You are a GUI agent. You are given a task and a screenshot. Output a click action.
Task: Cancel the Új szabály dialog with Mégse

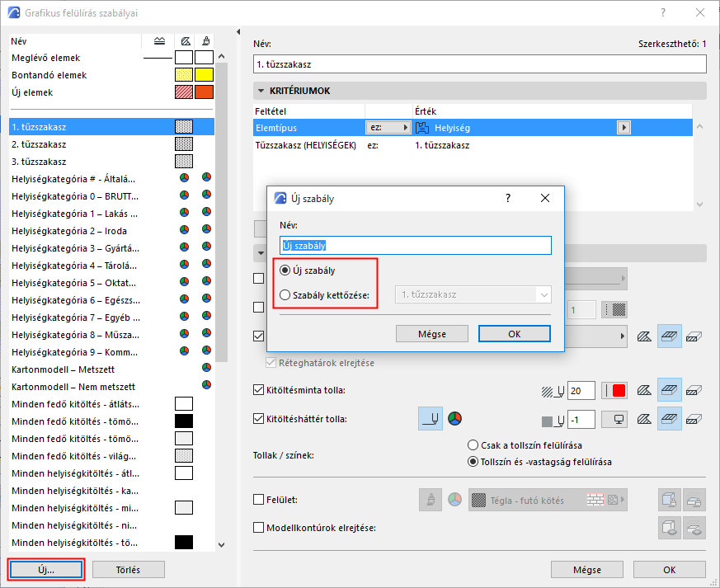tap(431, 334)
